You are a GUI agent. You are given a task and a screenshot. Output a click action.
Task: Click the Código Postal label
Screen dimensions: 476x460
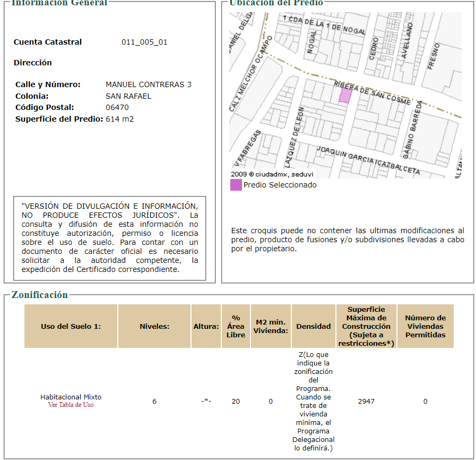point(45,107)
